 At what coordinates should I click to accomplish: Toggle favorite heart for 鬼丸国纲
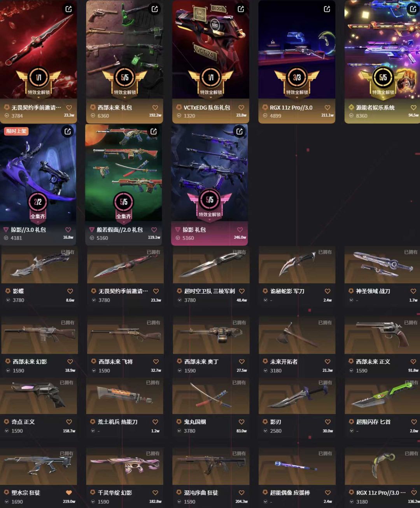[x=241, y=422]
